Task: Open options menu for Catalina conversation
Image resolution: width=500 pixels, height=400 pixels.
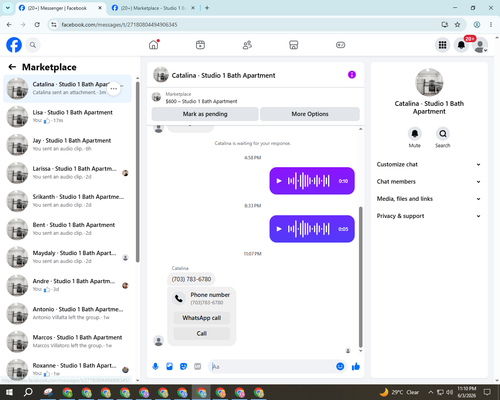Action: 114,89
